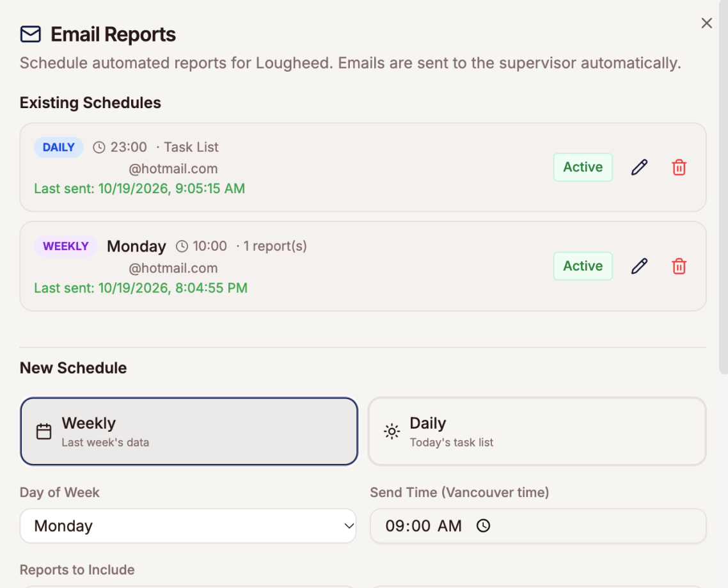Click the @hotmail.com address in Weekly schedule
This screenshot has width=728, height=588.
[x=173, y=268]
